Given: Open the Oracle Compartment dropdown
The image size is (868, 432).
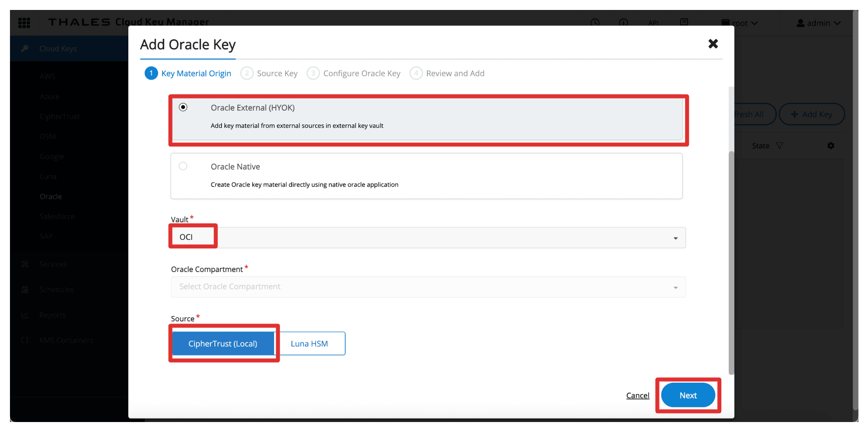Looking at the screenshot, I should pyautogui.click(x=428, y=287).
